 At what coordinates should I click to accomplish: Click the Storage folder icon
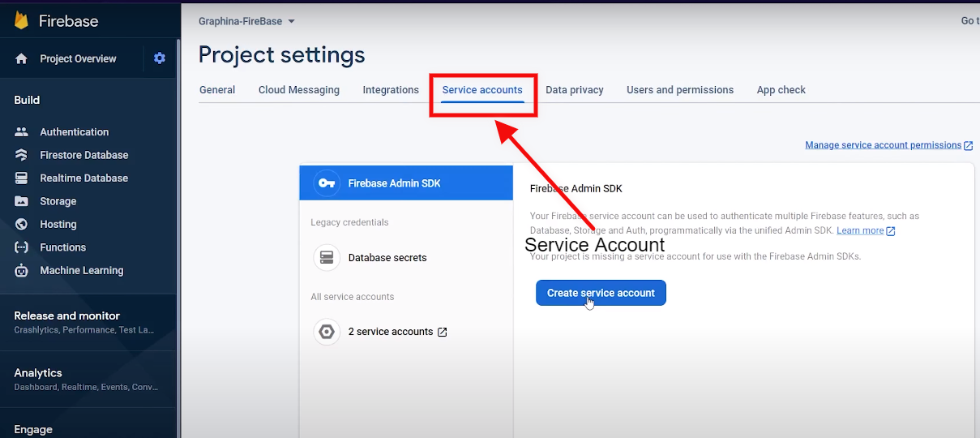pyautogui.click(x=22, y=201)
